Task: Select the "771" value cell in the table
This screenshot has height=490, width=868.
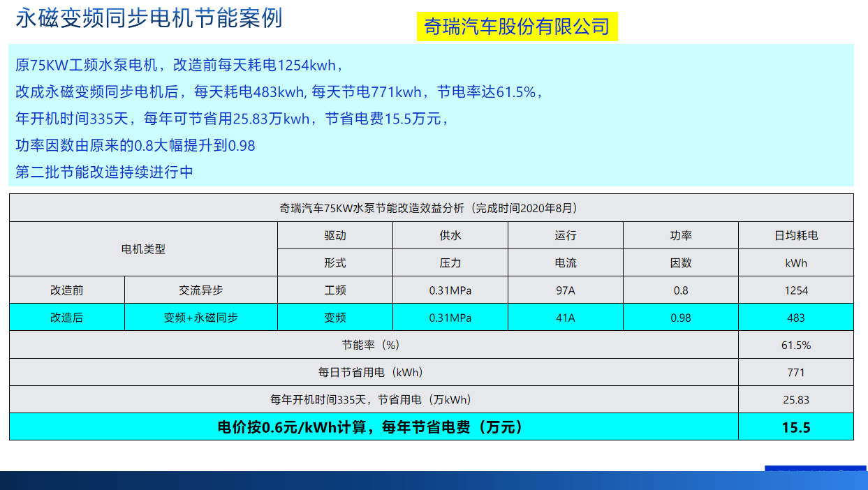Action: 796,372
